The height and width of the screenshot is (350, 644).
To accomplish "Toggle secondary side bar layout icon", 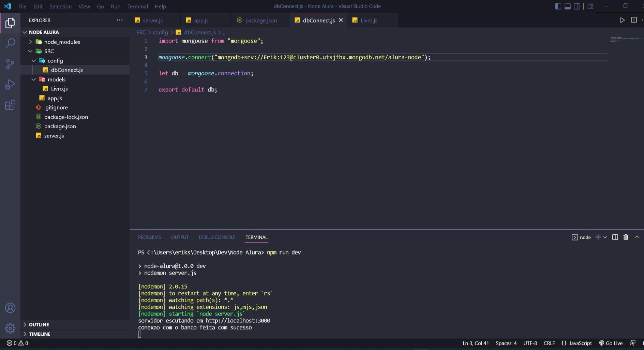I will pos(577,6).
